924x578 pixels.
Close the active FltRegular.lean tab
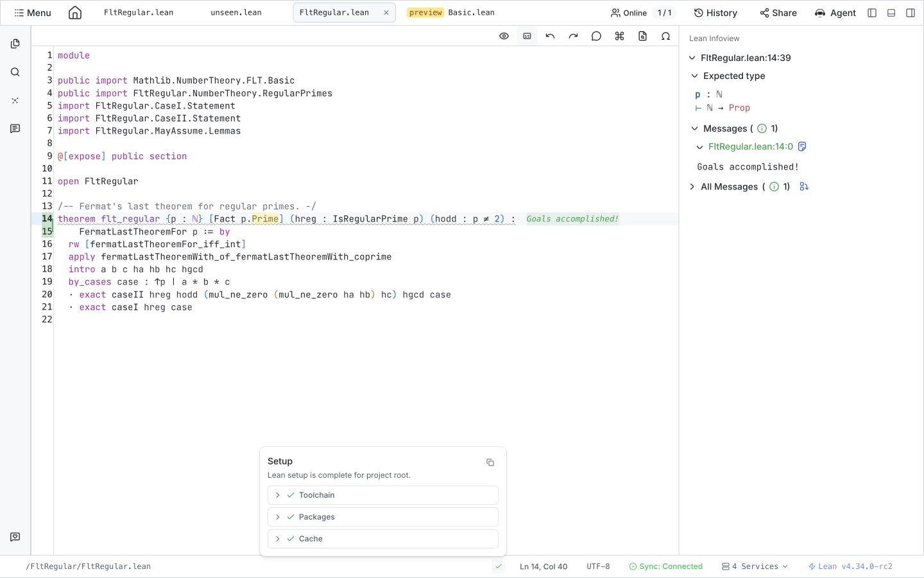tap(386, 13)
